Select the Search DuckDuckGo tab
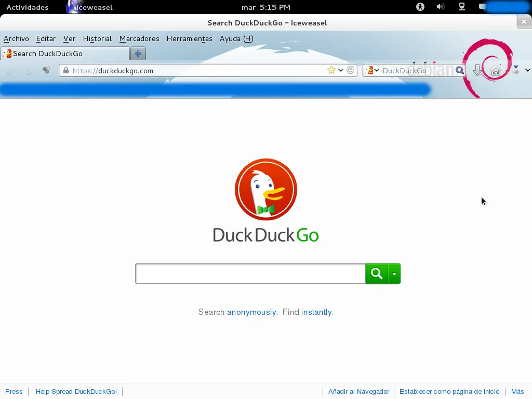Viewport: 532px width, 399px height. [x=65, y=54]
